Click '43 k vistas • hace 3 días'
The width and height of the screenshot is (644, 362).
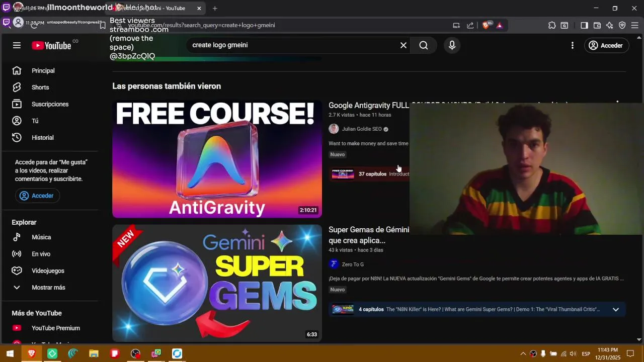click(x=356, y=250)
